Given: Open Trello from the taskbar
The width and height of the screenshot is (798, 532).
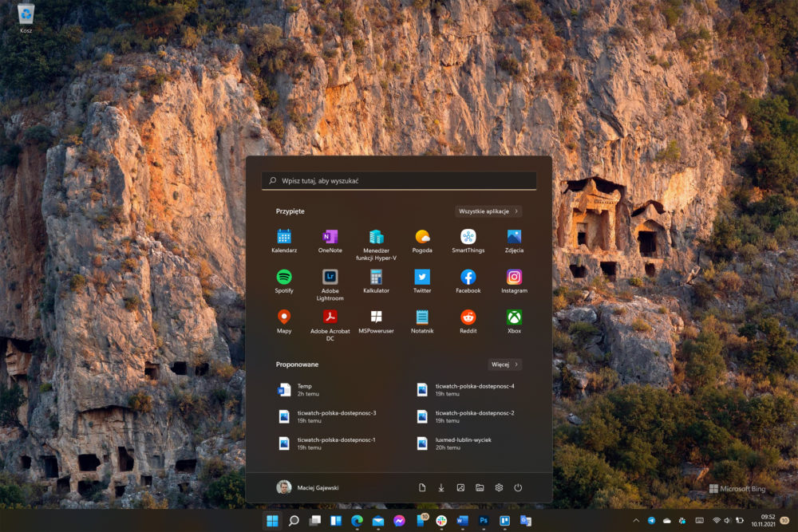Looking at the screenshot, I should [505, 521].
